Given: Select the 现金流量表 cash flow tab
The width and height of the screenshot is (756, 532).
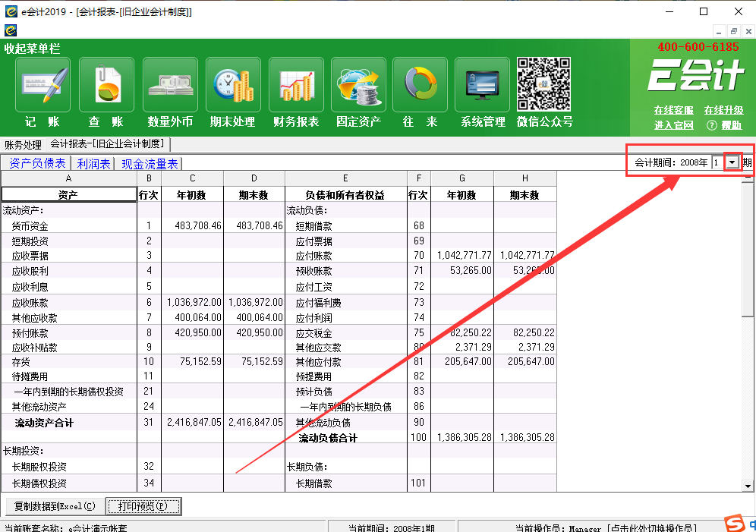Looking at the screenshot, I should tap(150, 164).
